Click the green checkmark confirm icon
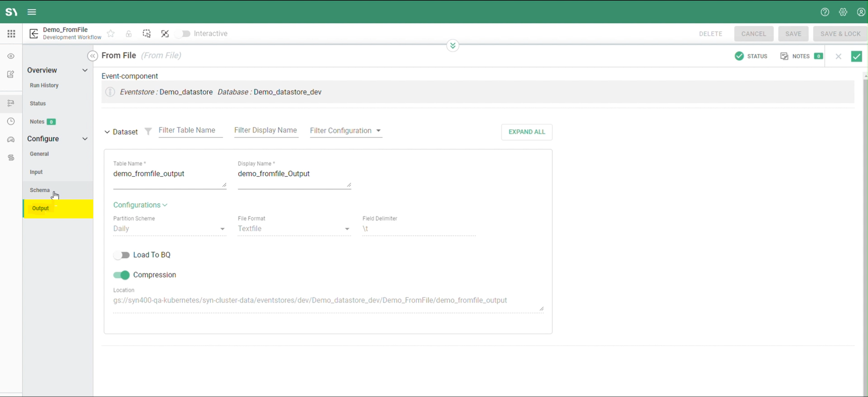868x397 pixels. (856, 56)
